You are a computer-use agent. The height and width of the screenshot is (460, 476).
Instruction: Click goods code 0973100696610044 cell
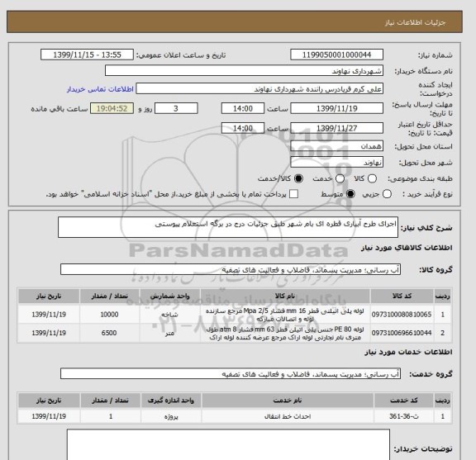402,333
